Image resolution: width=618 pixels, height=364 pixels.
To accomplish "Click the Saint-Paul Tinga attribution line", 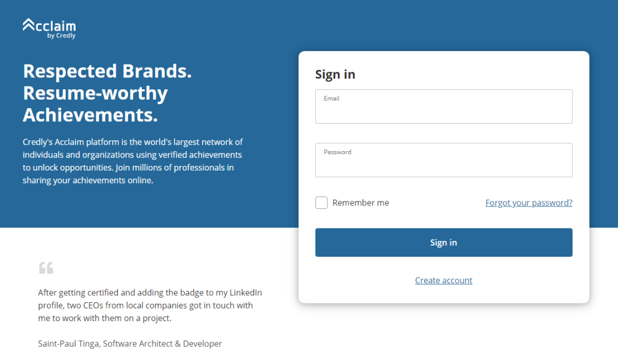I will tap(130, 344).
